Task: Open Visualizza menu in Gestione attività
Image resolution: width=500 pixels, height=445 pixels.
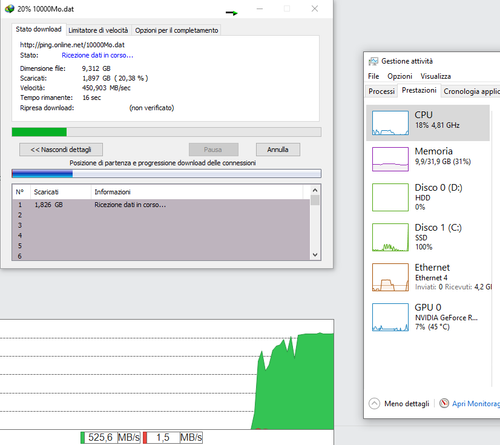Action: [x=436, y=76]
